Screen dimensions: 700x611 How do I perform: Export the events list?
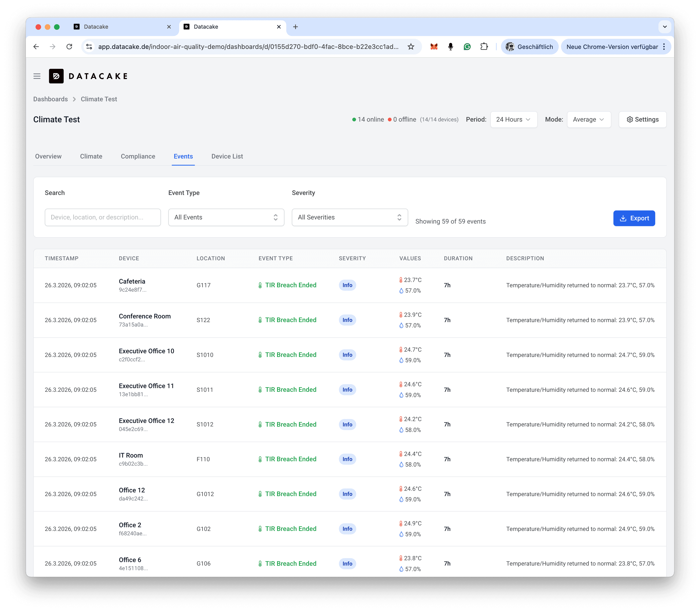(634, 218)
